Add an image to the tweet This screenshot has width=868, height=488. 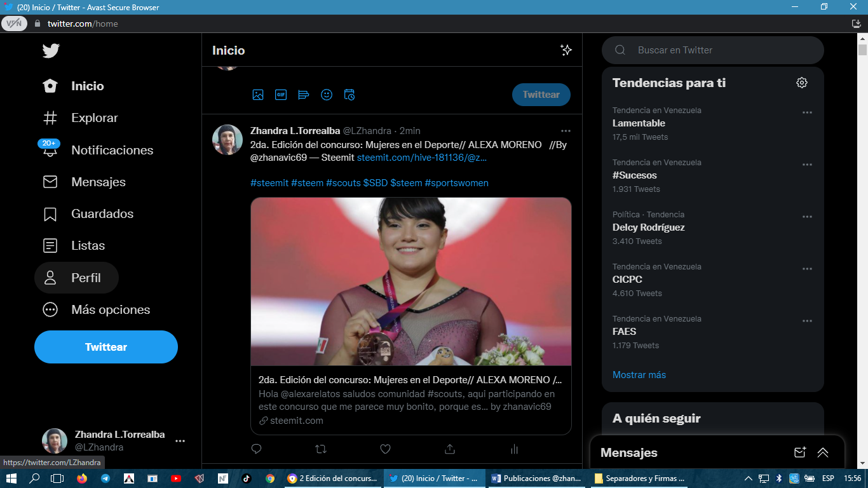257,95
